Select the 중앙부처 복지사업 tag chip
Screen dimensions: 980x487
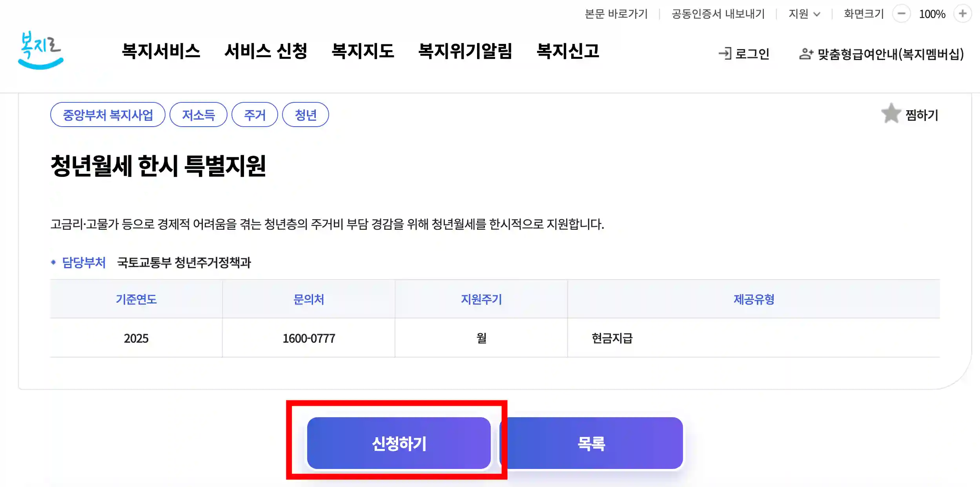(x=108, y=114)
